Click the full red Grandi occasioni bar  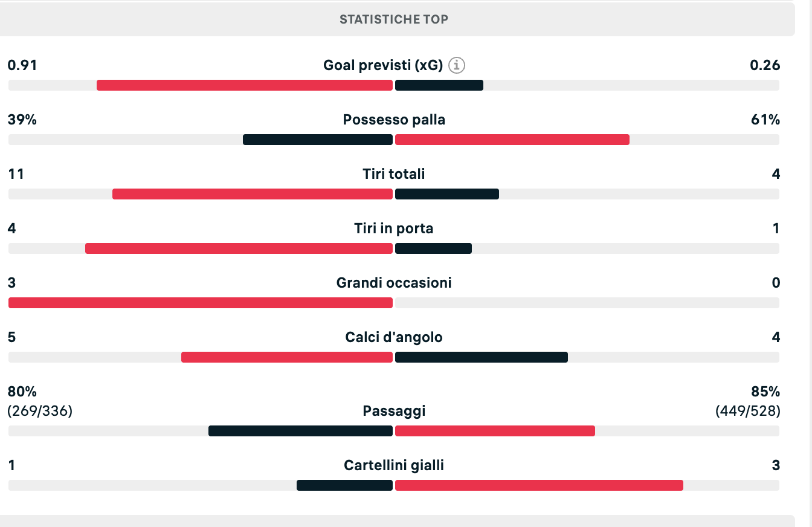[201, 303]
